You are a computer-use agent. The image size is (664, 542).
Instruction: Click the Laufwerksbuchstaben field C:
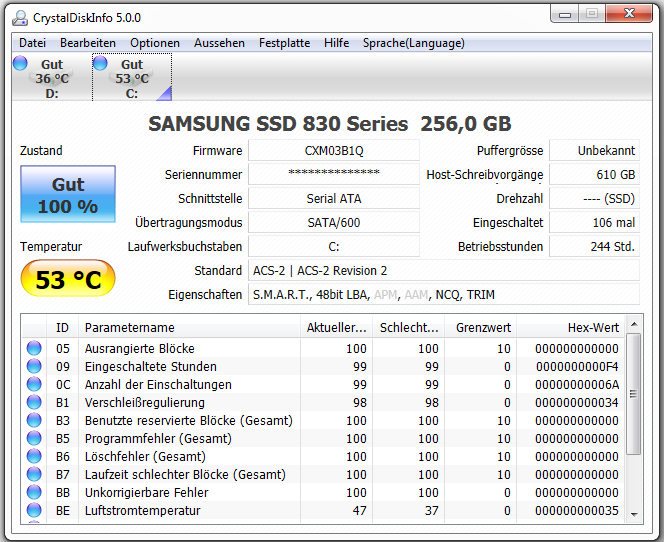(334, 246)
